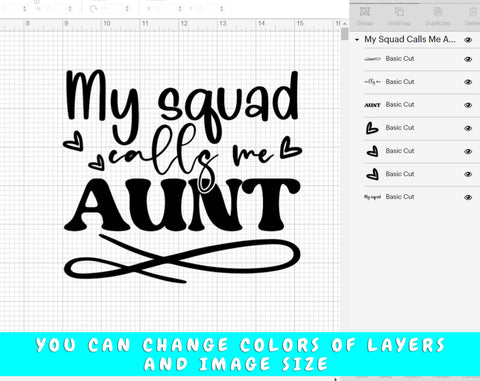Select the small heart below the left heart
The width and height of the screenshot is (480, 381).
pyautogui.click(x=97, y=162)
